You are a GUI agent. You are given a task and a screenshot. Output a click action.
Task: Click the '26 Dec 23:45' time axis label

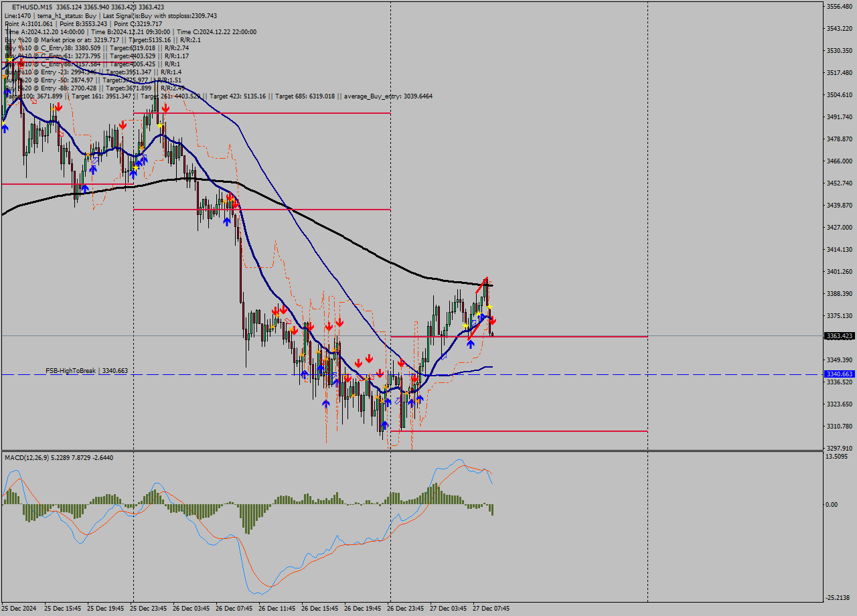[x=406, y=609]
